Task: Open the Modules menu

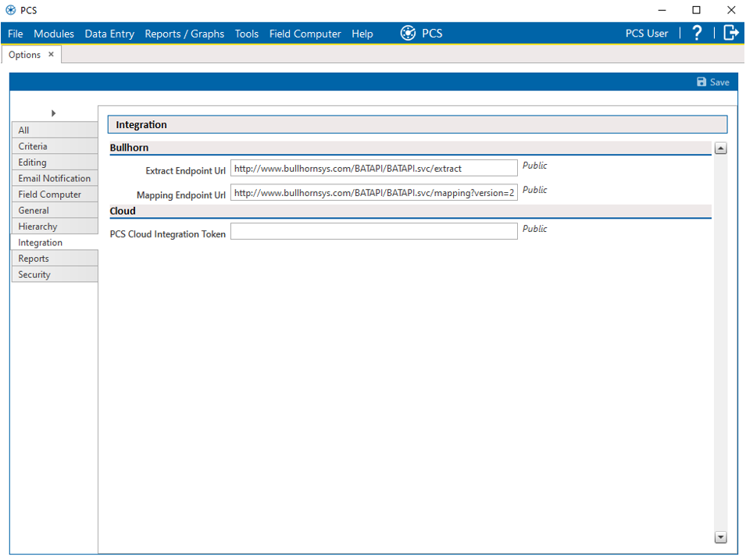Action: coord(54,34)
